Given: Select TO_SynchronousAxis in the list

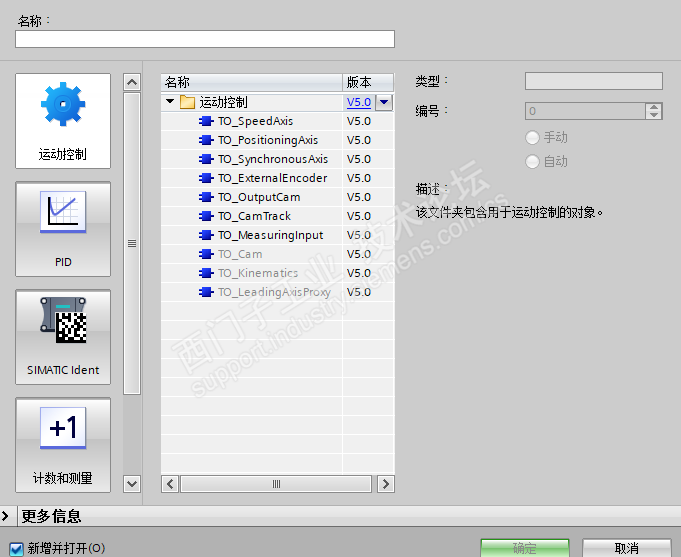Looking at the screenshot, I should pyautogui.click(x=273, y=159).
